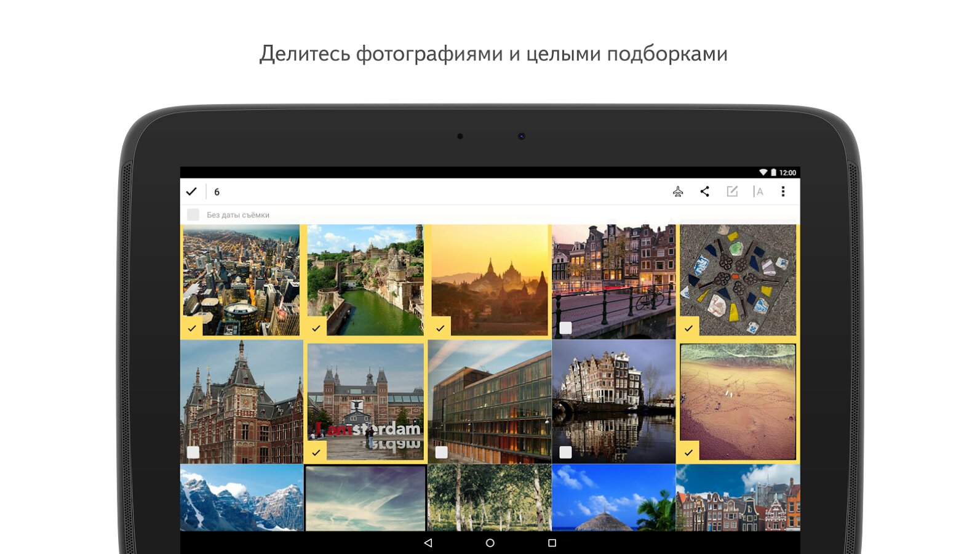Screen dimensions: 980x554
Task: Select the Amsterdam canal bridge photo checkbox
Action: [565, 328]
